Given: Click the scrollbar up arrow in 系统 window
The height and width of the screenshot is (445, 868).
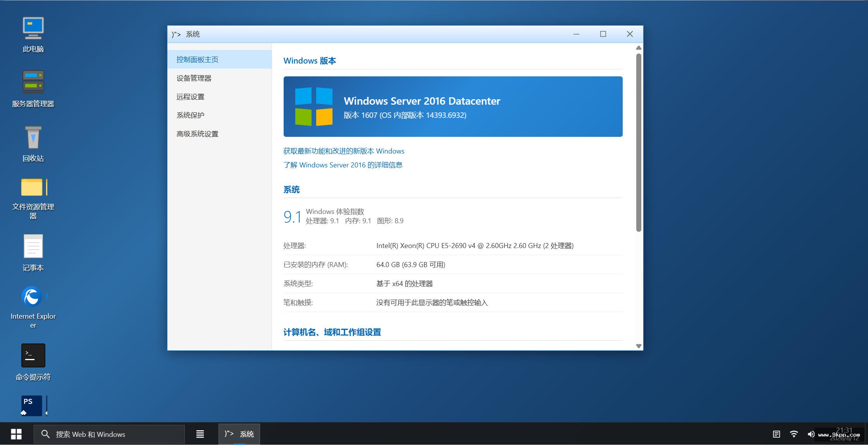Looking at the screenshot, I should (x=639, y=48).
